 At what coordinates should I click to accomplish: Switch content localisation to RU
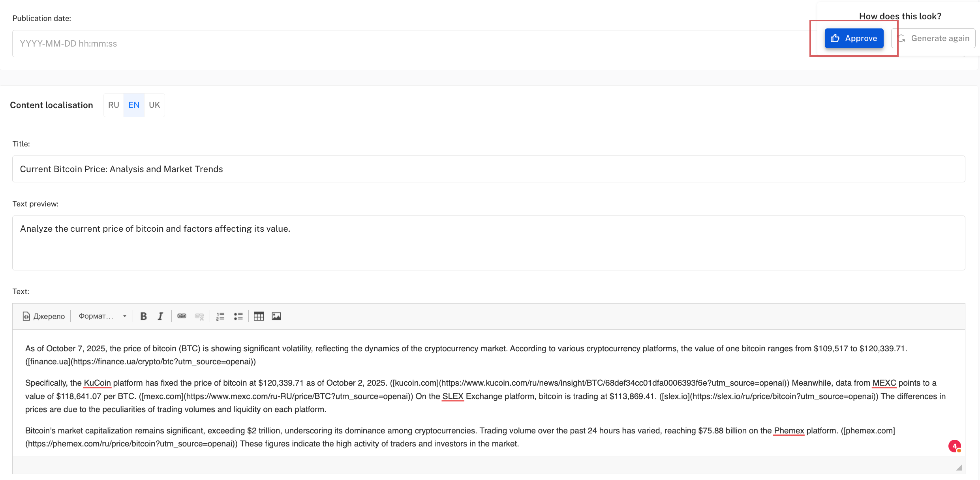tap(114, 105)
